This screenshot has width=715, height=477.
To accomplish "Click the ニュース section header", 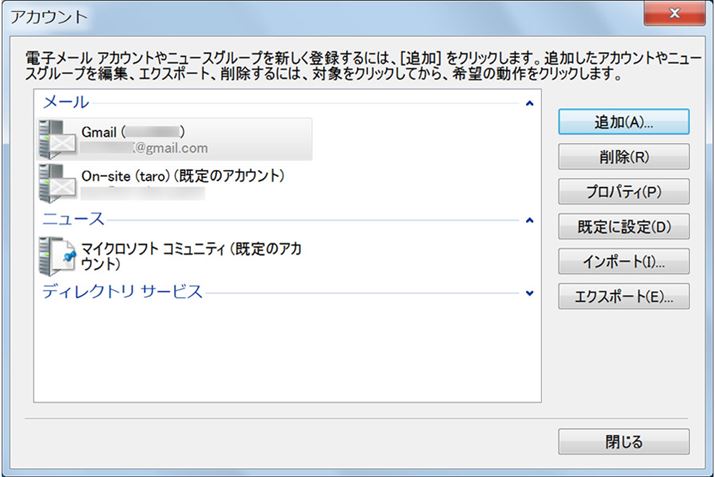I will coord(73,219).
